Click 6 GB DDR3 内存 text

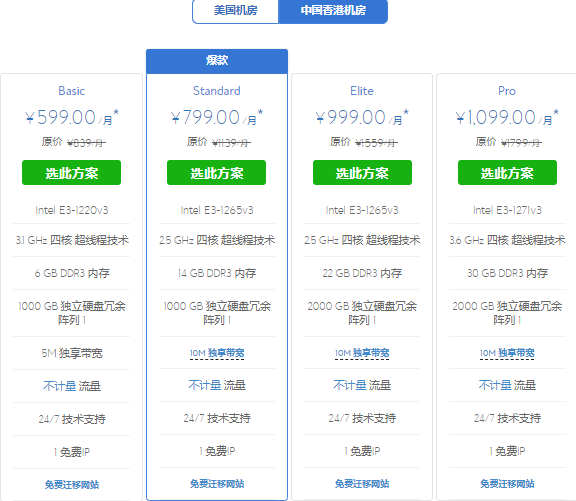click(x=72, y=273)
